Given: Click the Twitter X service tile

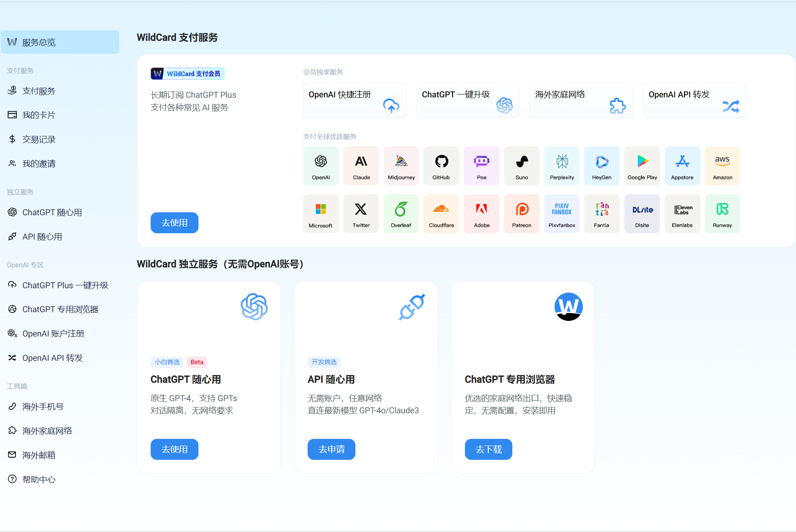Looking at the screenshot, I should [361, 214].
